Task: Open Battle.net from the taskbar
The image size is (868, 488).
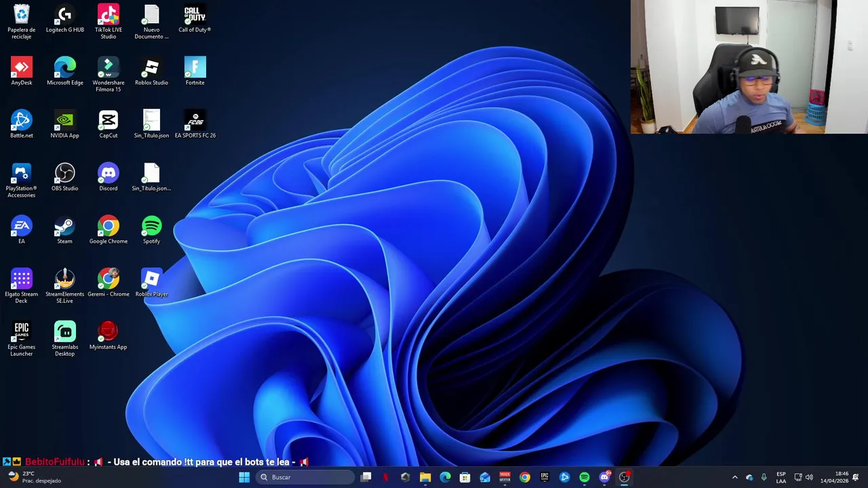Action: [x=564, y=477]
